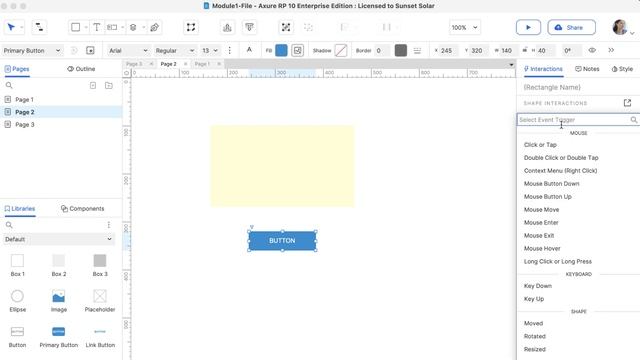Image resolution: width=640 pixels, height=360 pixels.
Task: Open the rectangle shape dropdown arrow
Action: coord(86,28)
